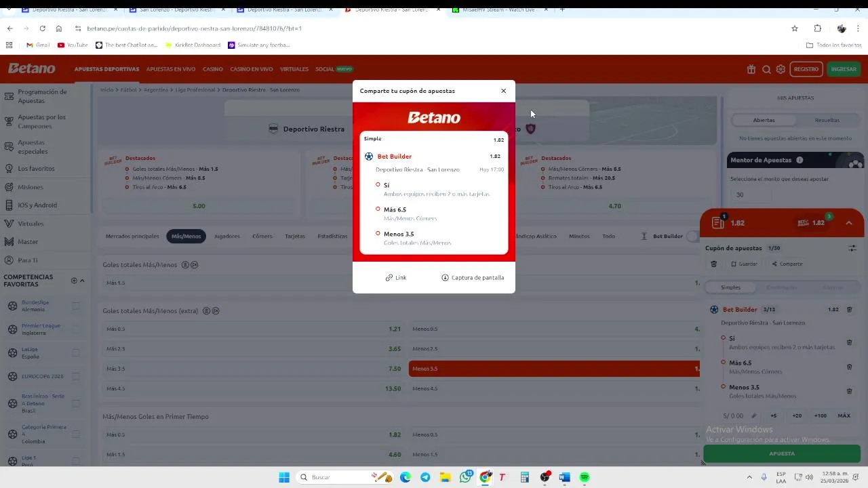Open Spotify from the taskbar

[585, 477]
